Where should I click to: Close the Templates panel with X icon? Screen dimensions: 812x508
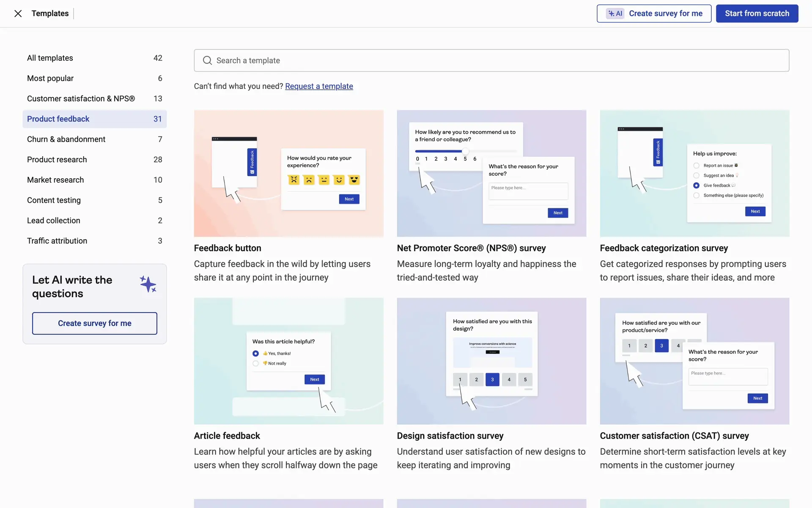18,14
